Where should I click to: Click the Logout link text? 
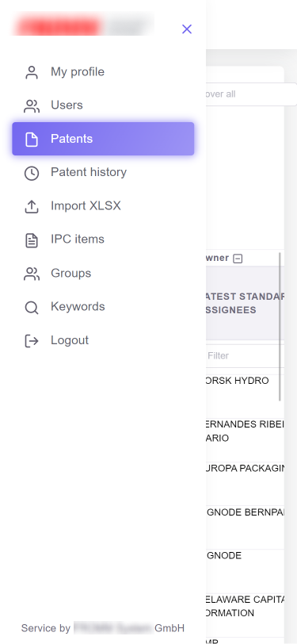[70, 340]
